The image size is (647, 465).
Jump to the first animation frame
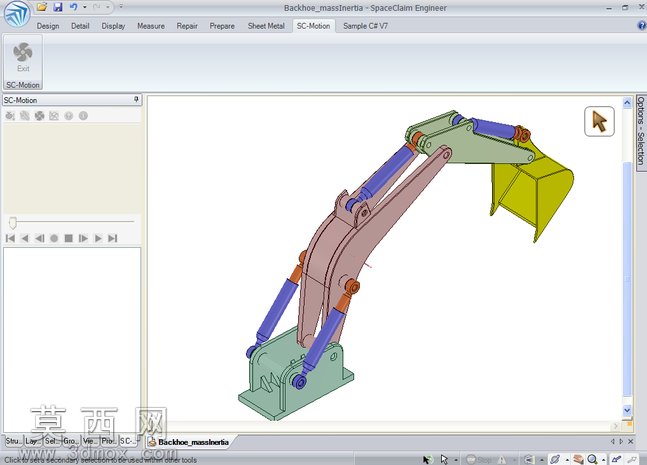click(10, 238)
